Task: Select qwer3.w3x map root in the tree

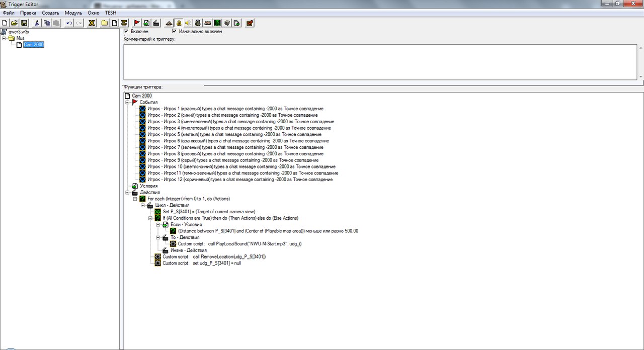Action: pos(19,31)
